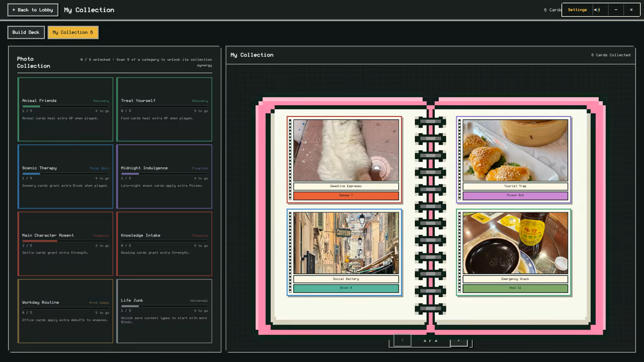Click the Unlock more content types description
Viewport: 644px width, 362px height.
click(x=164, y=320)
